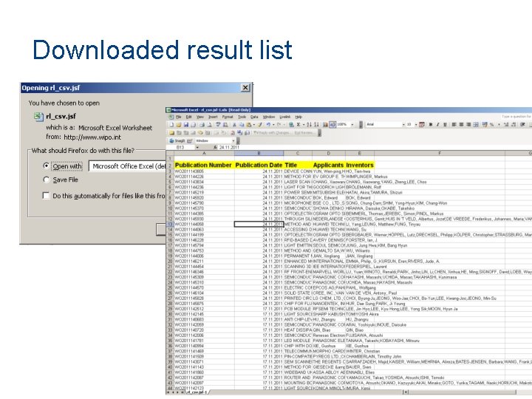The image size is (532, 399).
Task: Click the Spelling check icon in Excel
Action: pyautogui.click(x=218, y=125)
